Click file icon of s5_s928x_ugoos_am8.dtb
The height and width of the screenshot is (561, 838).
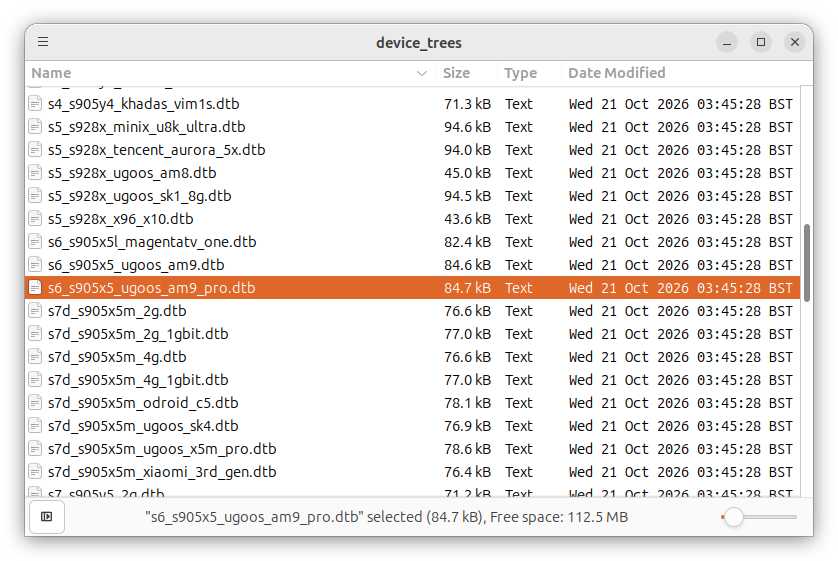point(35,173)
